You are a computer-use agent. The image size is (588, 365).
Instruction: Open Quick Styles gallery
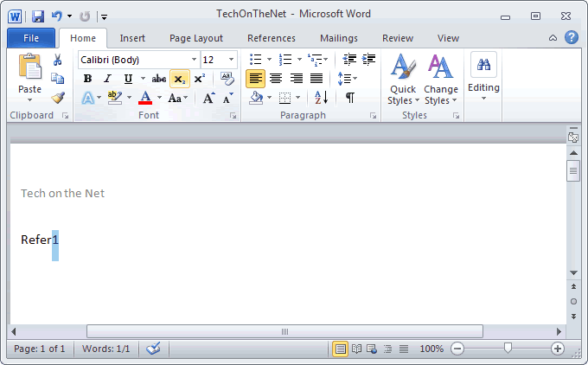point(403,79)
